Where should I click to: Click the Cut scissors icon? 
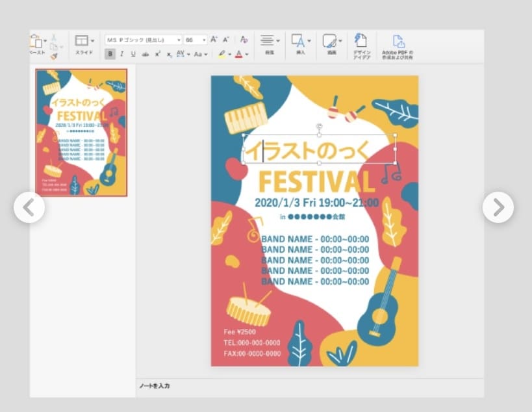(x=54, y=38)
